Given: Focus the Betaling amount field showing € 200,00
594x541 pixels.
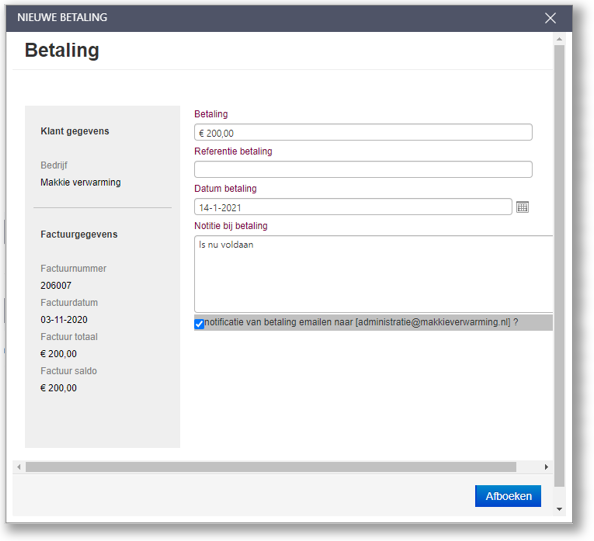Looking at the screenshot, I should point(363,133).
